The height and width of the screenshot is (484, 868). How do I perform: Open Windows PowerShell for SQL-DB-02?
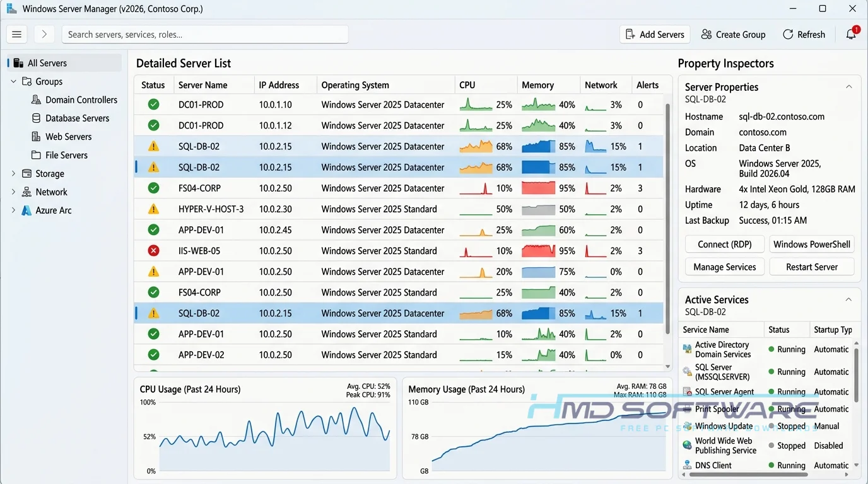click(812, 244)
